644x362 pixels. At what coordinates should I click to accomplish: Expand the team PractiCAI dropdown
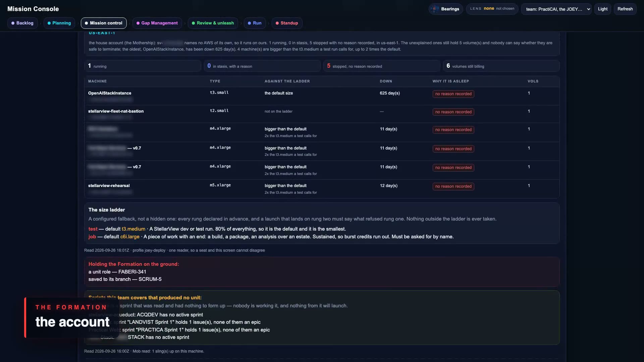556,9
